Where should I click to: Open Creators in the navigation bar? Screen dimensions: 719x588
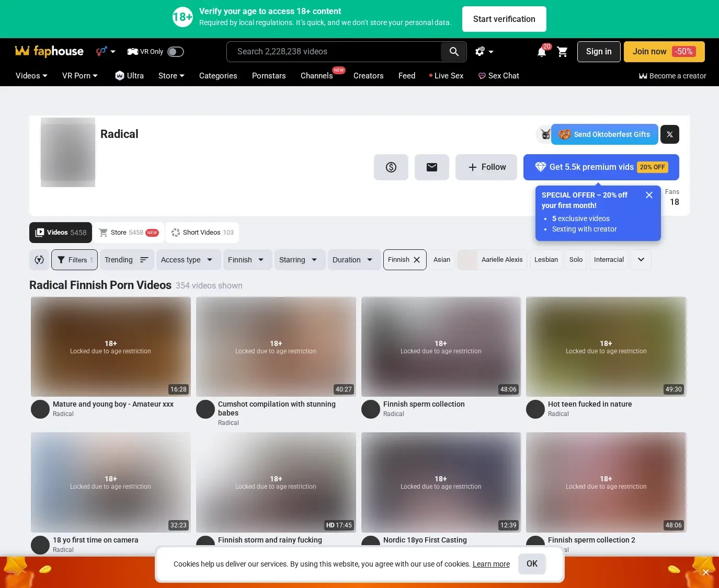369,76
